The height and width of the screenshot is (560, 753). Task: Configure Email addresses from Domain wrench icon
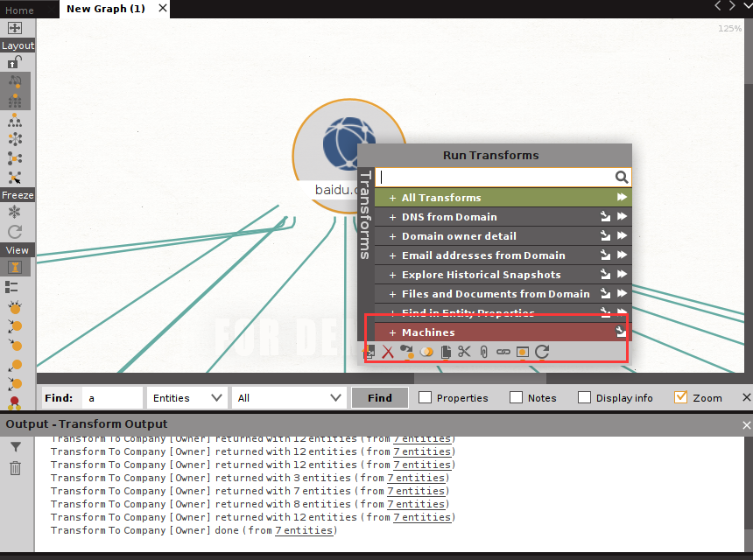point(605,255)
